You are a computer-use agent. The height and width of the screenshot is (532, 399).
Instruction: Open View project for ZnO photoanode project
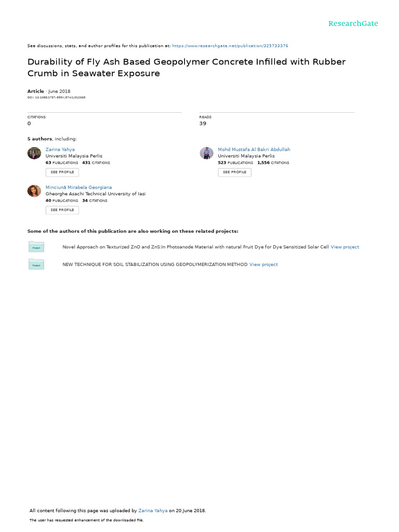345,247
